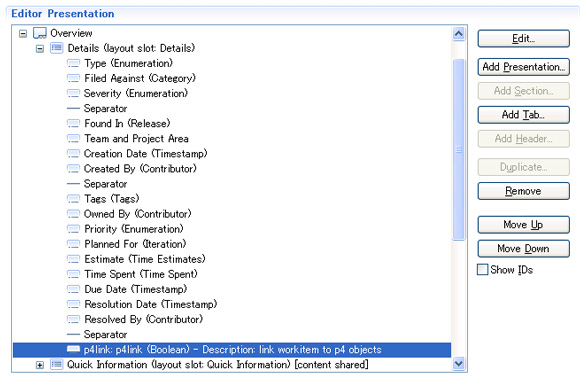Viewport: 580px width, 382px height.
Task: Click the icon beside Resolved By (Contributor)
Action: point(73,319)
